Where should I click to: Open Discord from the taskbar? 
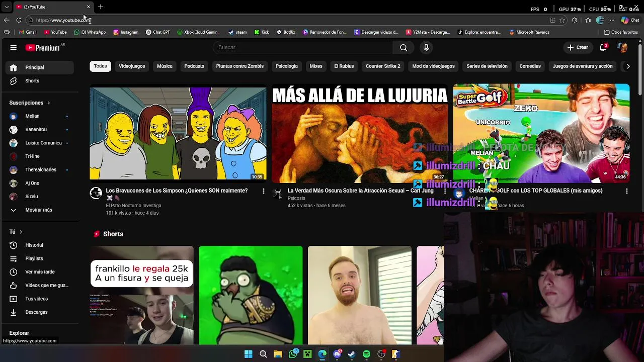pyautogui.click(x=337, y=354)
